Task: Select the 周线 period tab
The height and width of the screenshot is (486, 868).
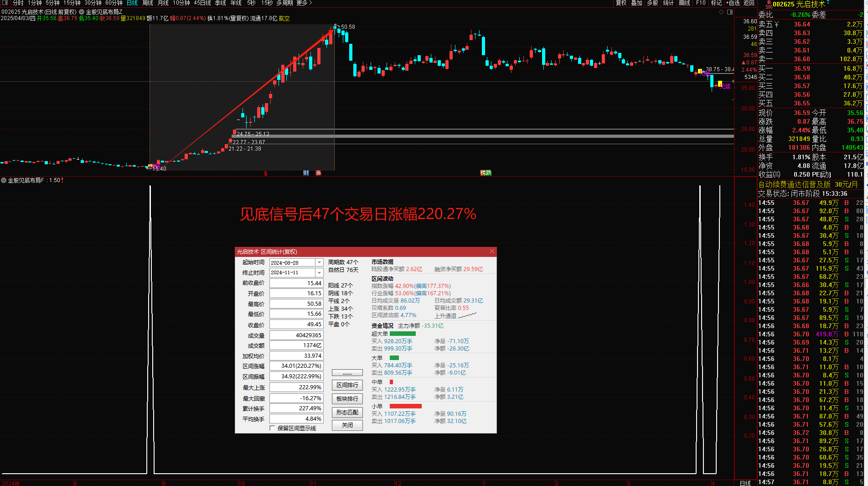Action: [x=148, y=3]
